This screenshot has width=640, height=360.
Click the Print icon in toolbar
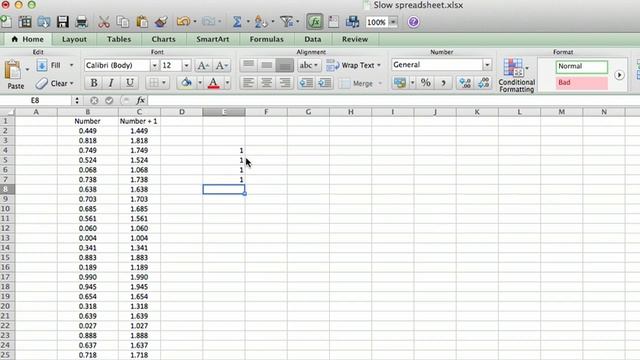click(x=81, y=22)
